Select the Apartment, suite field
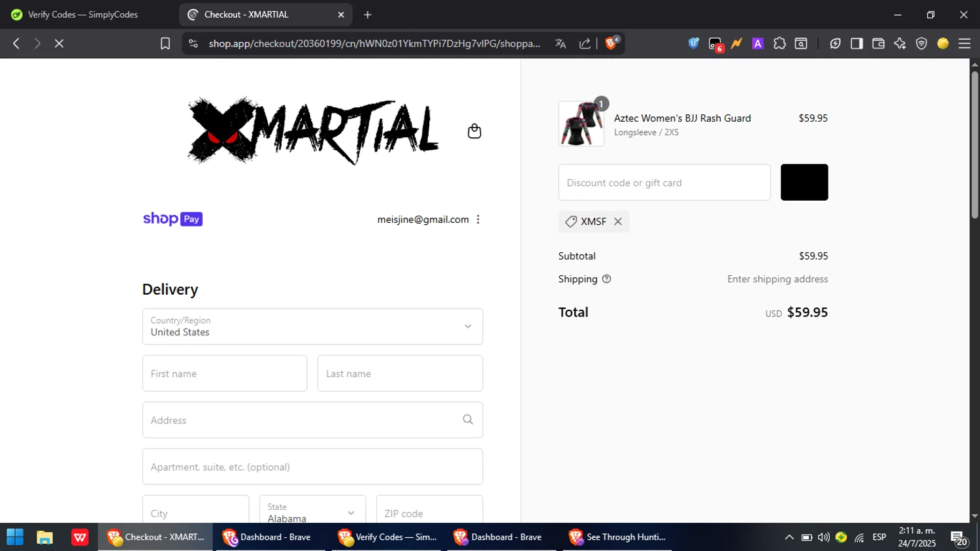980x551 pixels. 312,467
